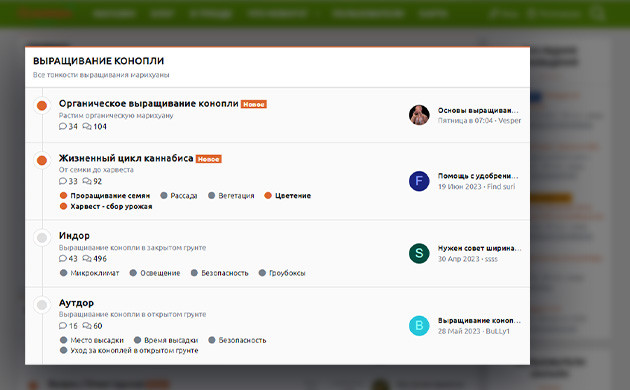
Task: Click Vesper's photo avatar
Action: (419, 115)
